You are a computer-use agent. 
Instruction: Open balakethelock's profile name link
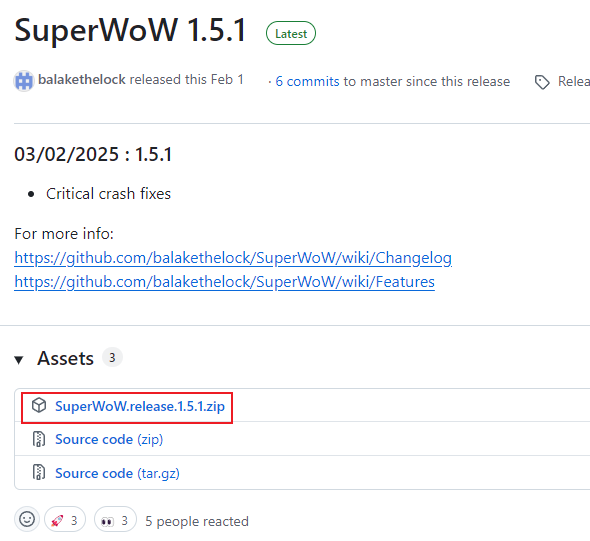82,79
